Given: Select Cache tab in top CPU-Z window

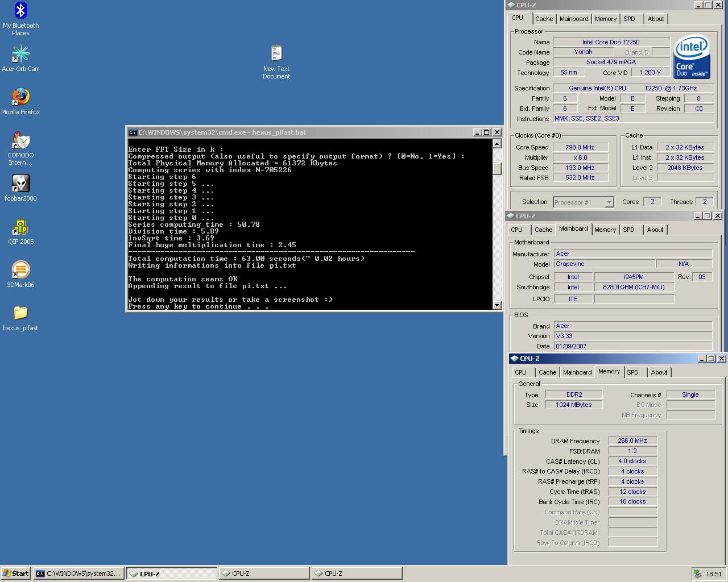Looking at the screenshot, I should [x=544, y=19].
